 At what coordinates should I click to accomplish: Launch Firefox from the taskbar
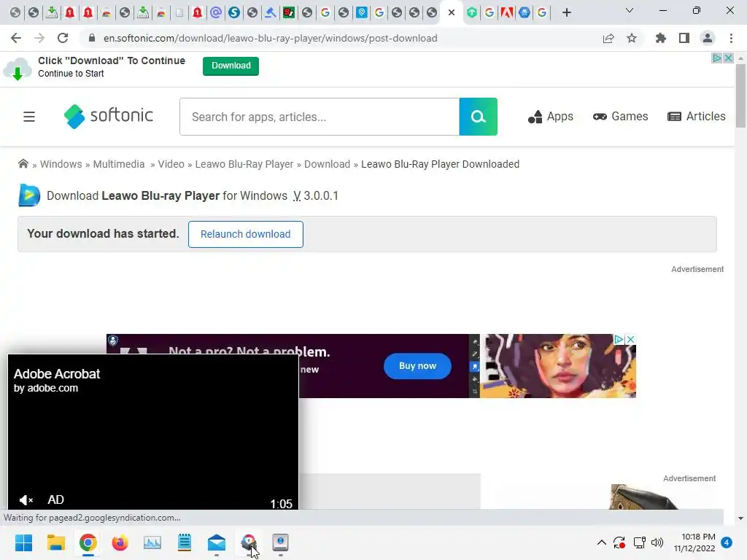point(120,542)
